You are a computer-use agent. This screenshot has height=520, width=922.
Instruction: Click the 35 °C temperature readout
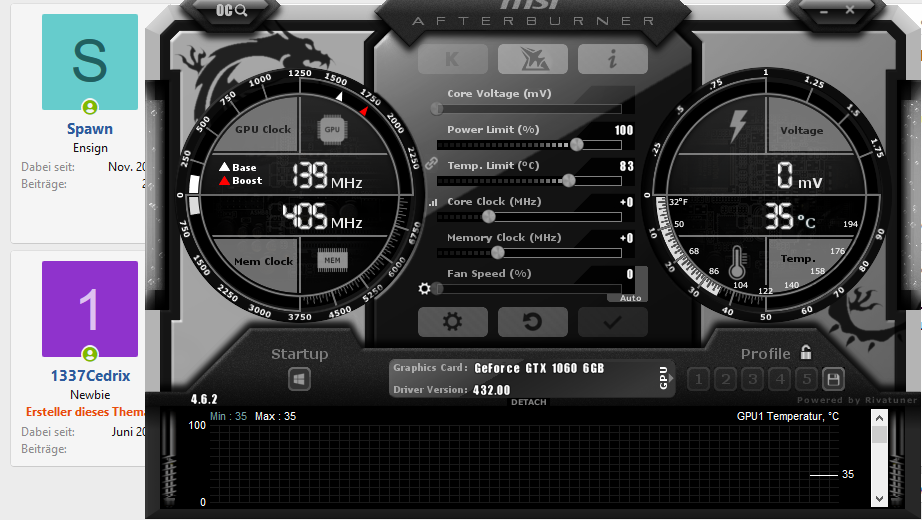pyautogui.click(x=790, y=217)
